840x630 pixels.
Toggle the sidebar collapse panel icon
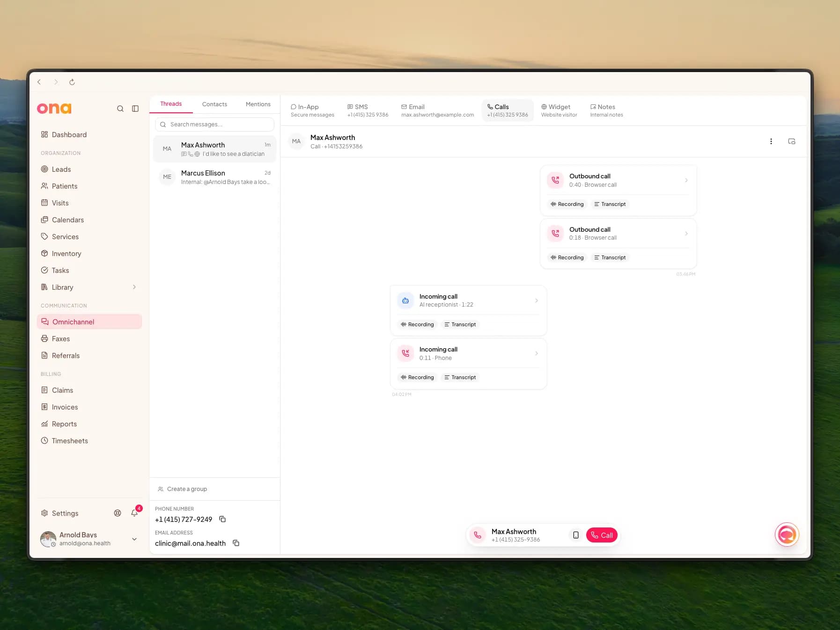point(135,109)
